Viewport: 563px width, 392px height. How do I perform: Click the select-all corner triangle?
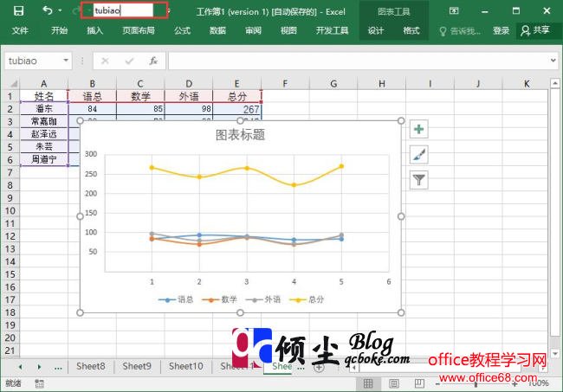[13, 84]
